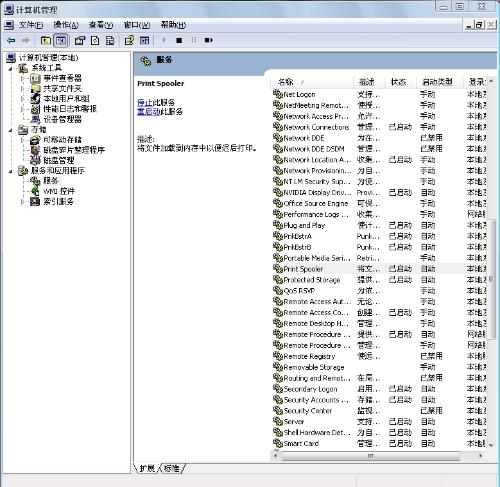Open the 操作(A) menu
Viewport: 500px width, 487px height.
tap(66, 25)
